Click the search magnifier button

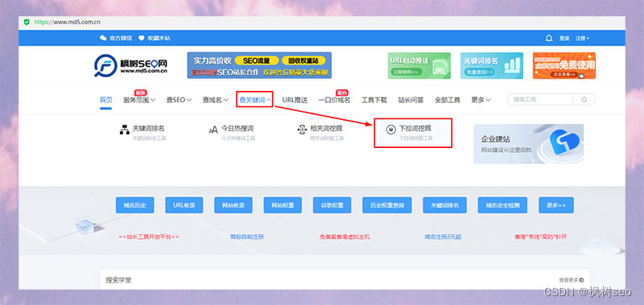pyautogui.click(x=584, y=99)
